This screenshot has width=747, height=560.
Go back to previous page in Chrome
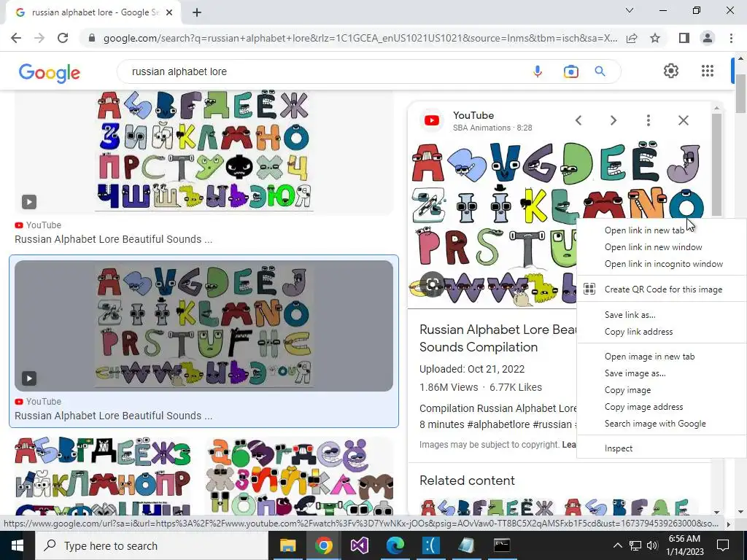coord(16,38)
